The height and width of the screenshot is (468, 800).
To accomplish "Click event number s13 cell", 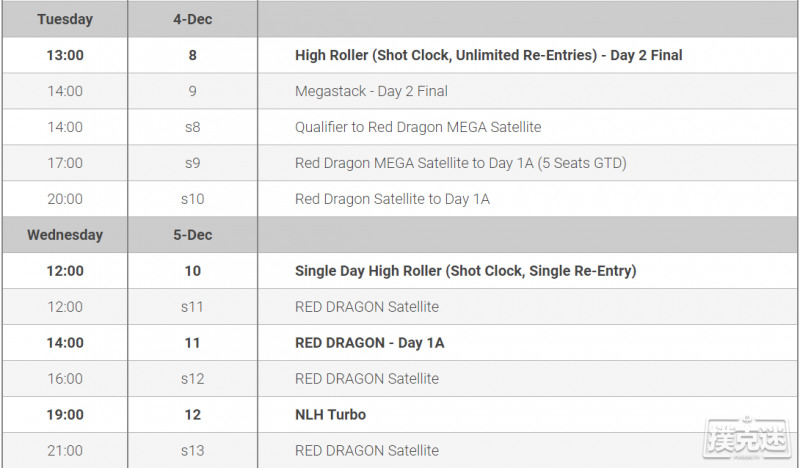I will tap(192, 450).
